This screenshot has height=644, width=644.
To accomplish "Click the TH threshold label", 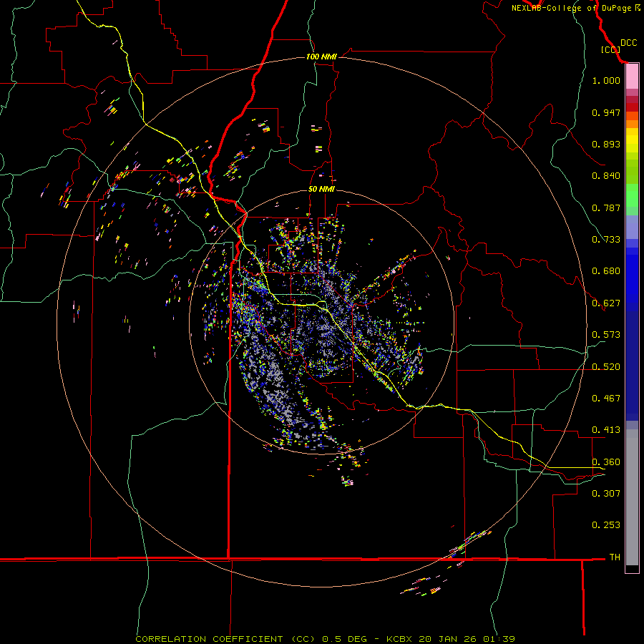I will coord(615,557).
